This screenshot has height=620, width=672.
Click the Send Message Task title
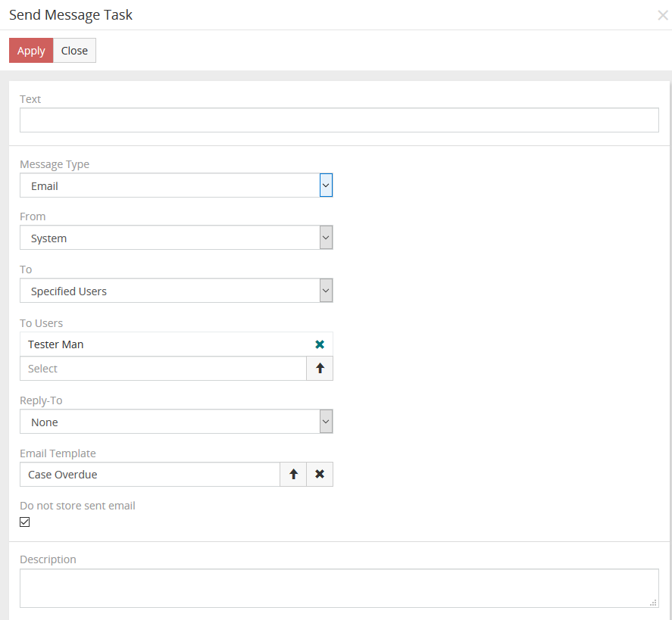70,15
